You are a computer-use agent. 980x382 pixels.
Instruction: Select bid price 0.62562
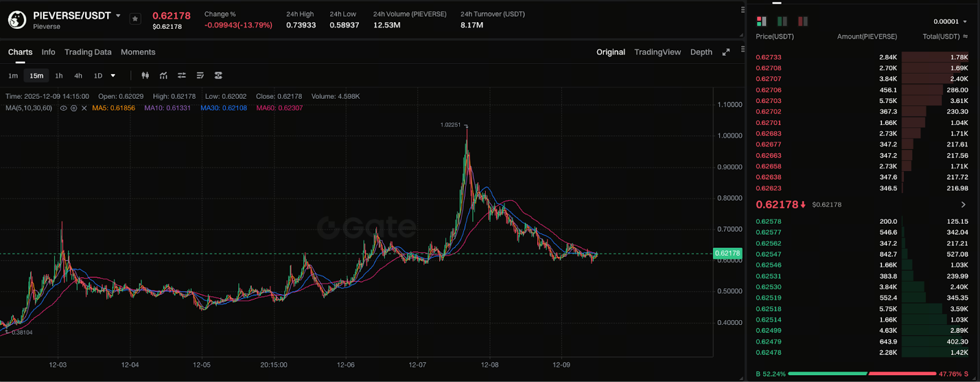click(769, 243)
